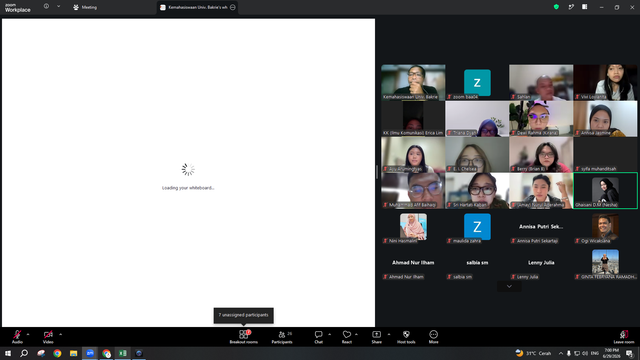This screenshot has width=640, height=360.
Task: Select Muhammad Afif Baihaqi's video tile
Action: point(413,190)
